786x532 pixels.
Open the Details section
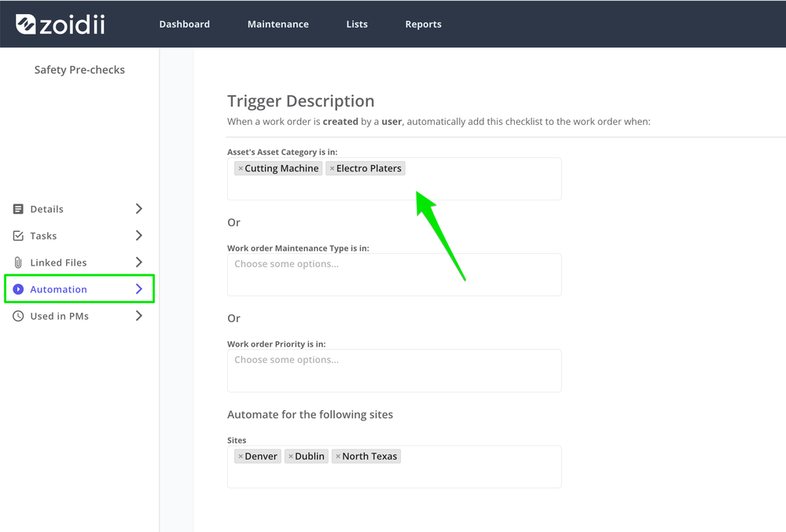(x=78, y=209)
